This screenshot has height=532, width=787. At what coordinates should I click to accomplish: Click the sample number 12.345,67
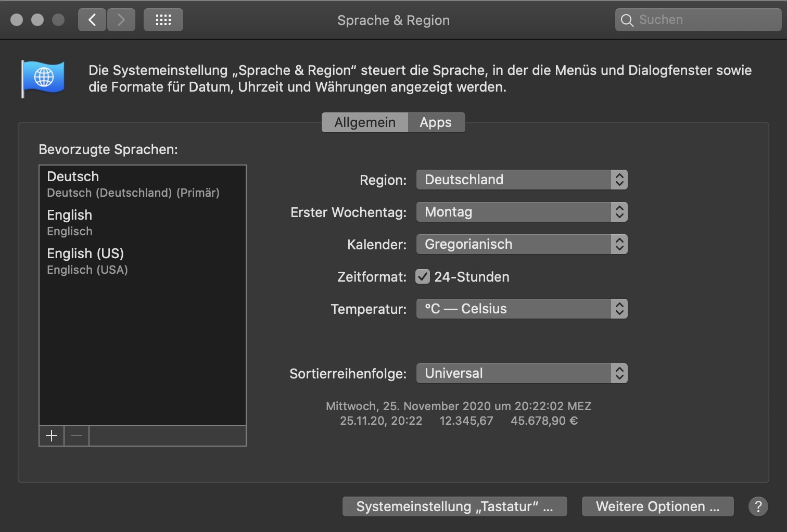tap(466, 421)
